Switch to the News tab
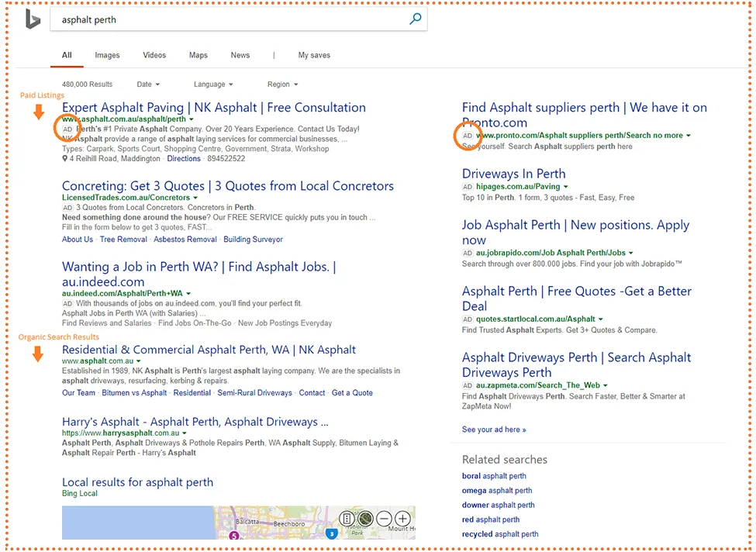The height and width of the screenshot is (552, 756). (x=240, y=55)
